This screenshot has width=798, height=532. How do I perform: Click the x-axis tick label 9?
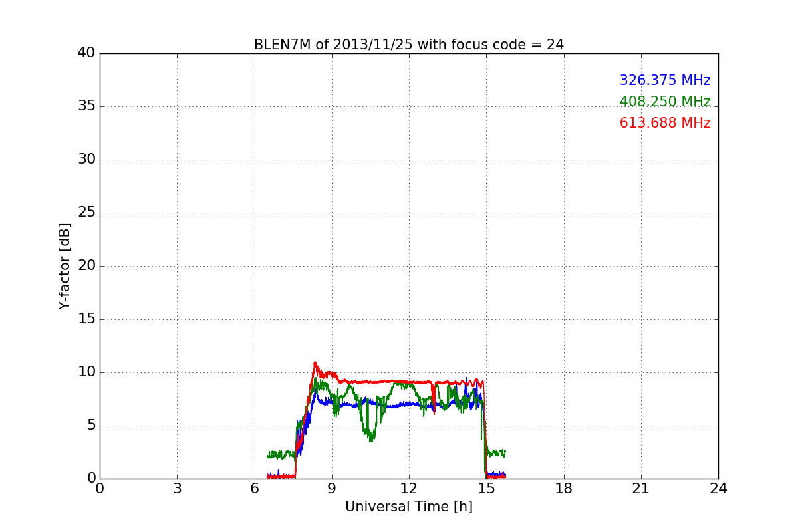coord(331,489)
